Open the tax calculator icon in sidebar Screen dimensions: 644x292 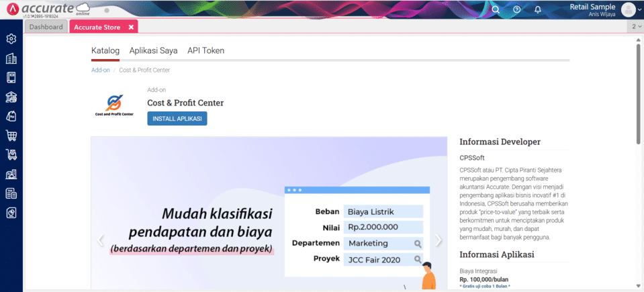[x=11, y=193]
